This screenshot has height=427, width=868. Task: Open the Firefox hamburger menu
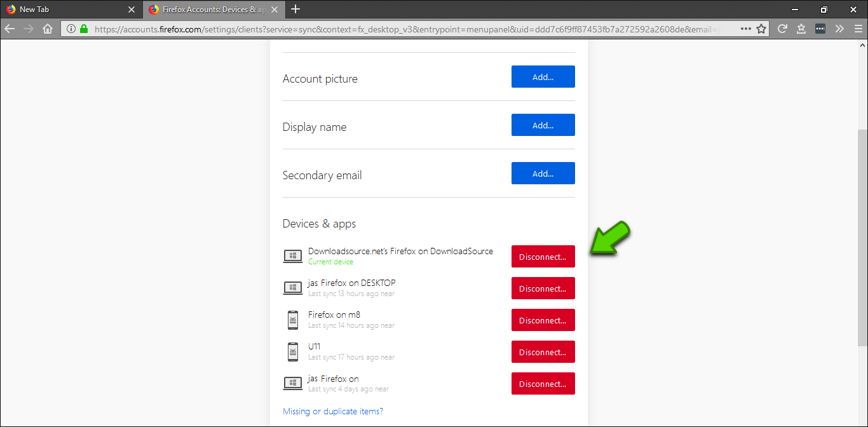[x=858, y=29]
